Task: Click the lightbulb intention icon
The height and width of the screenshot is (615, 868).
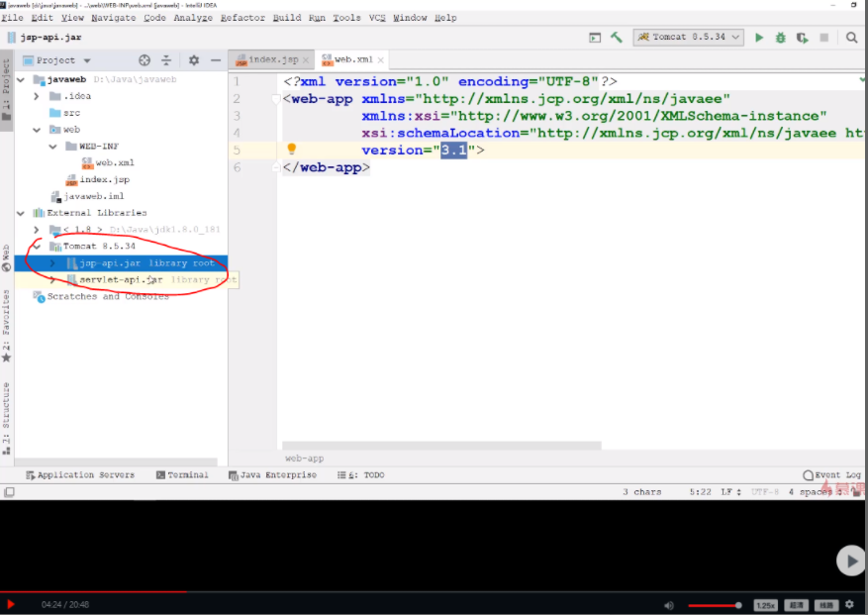Action: pyautogui.click(x=292, y=149)
